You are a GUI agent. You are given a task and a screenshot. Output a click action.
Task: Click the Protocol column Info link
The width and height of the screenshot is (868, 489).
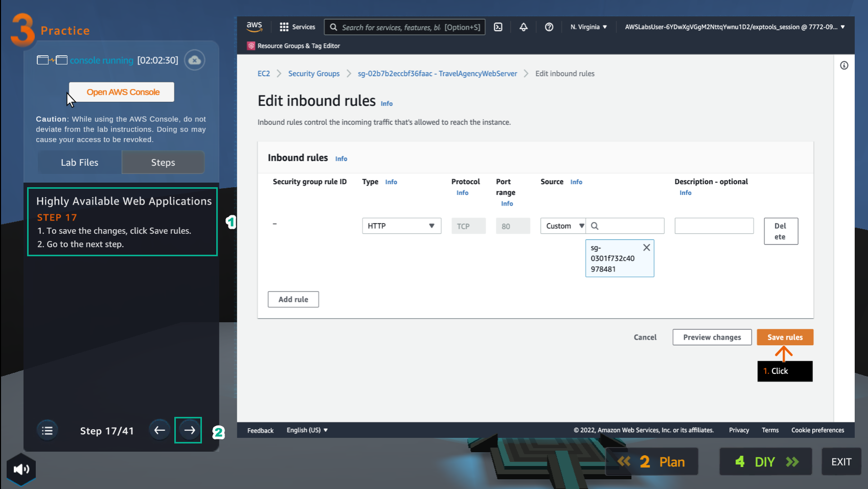[462, 192]
